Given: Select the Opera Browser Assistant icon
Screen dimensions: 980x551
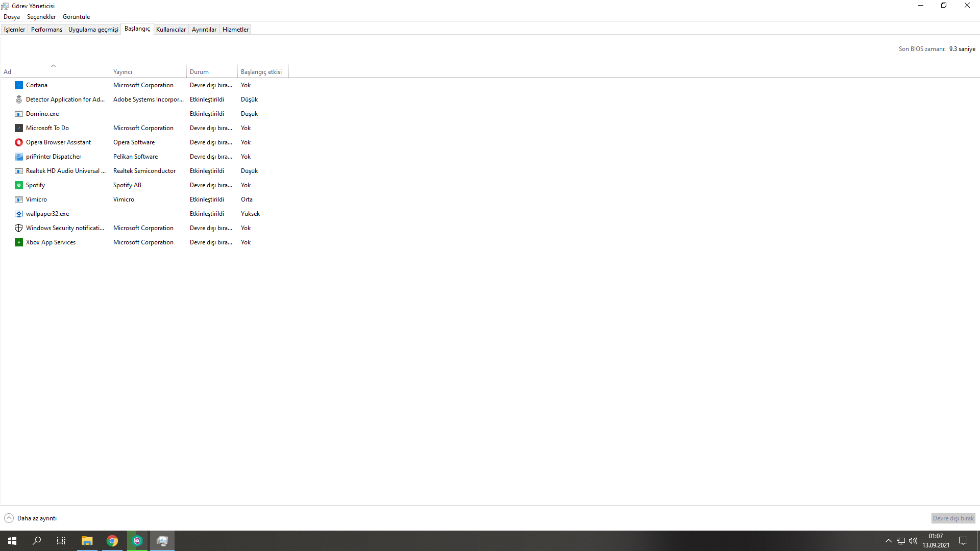Looking at the screenshot, I should tap(19, 142).
